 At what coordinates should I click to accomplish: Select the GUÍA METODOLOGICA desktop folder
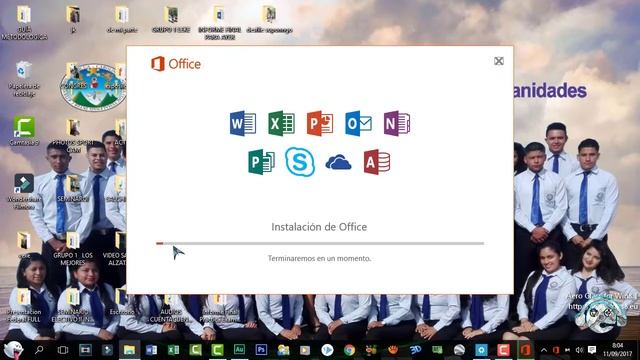[x=24, y=23]
